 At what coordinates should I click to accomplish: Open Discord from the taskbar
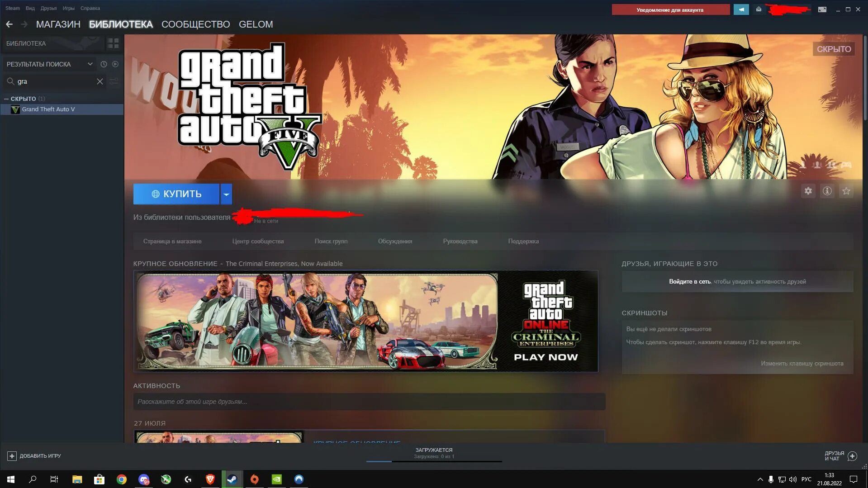(144, 479)
